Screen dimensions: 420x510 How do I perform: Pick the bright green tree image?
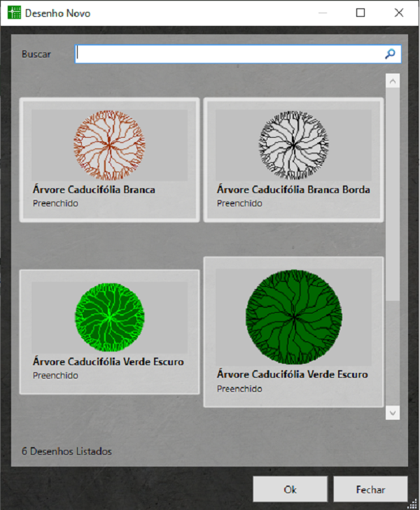click(109, 317)
